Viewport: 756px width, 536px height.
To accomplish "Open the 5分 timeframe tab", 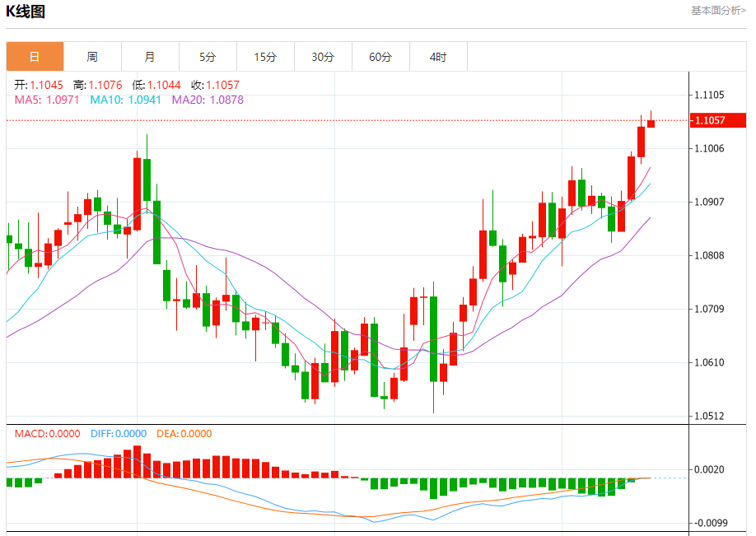I will pyautogui.click(x=208, y=57).
